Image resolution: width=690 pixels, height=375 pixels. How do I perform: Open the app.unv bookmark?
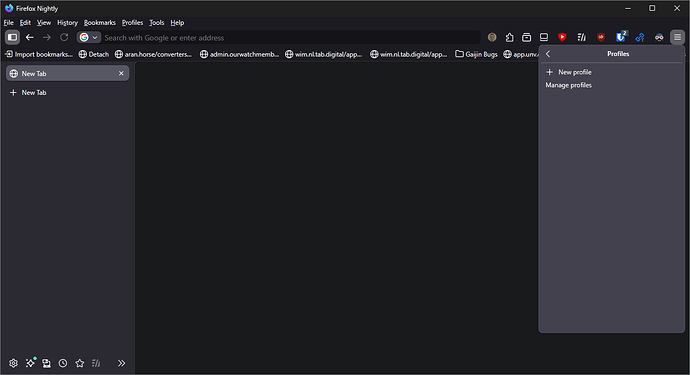pyautogui.click(x=521, y=54)
